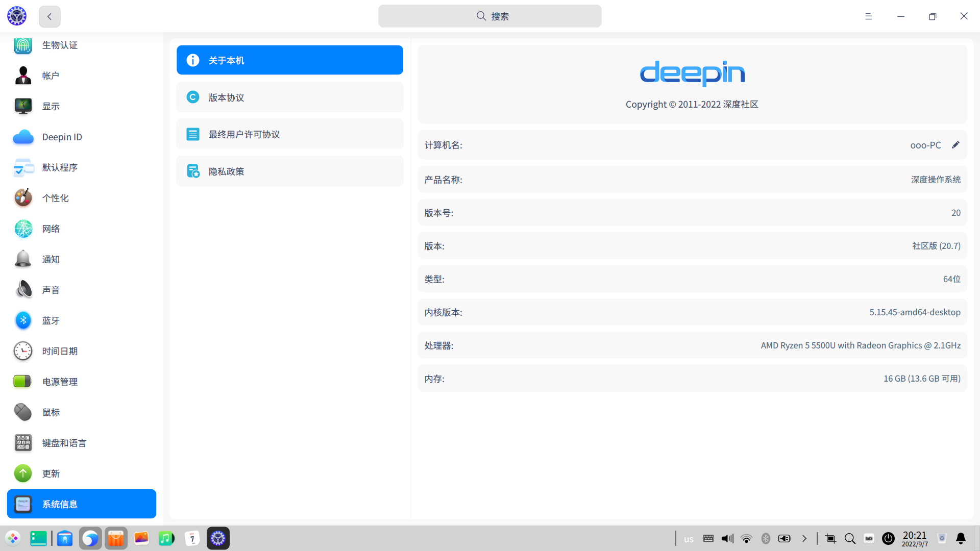Select 个性化 personalization in the sidebar
Viewport: 980px width, 551px height.
coord(55,198)
